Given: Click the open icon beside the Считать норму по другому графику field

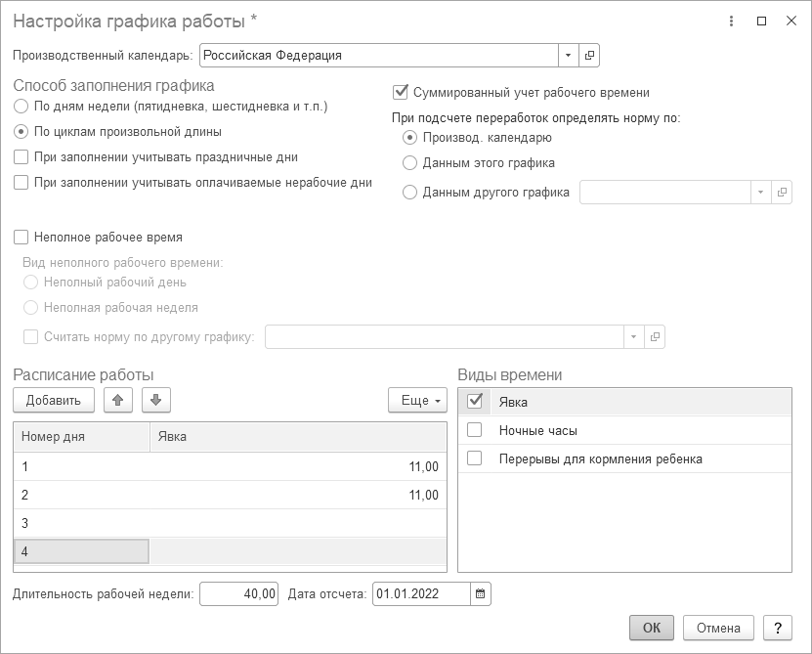Looking at the screenshot, I should coord(656,337).
